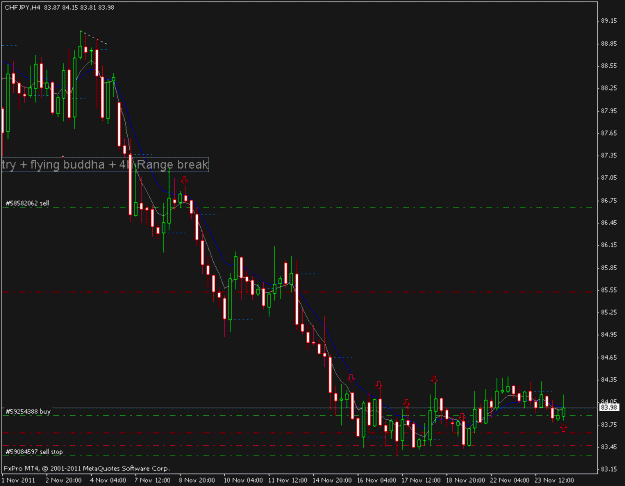Click the 84.65 price scale label
The height and width of the screenshot is (486, 625).
608,358
